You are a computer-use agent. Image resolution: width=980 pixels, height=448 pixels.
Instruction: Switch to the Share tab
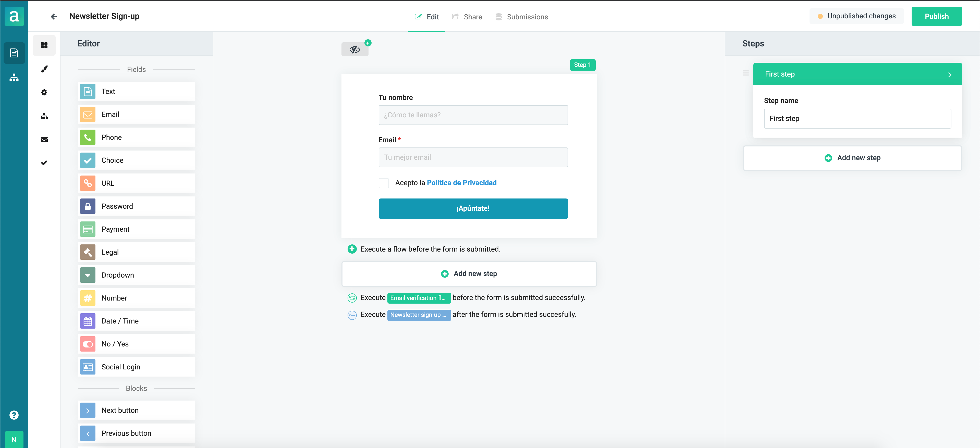[467, 17]
